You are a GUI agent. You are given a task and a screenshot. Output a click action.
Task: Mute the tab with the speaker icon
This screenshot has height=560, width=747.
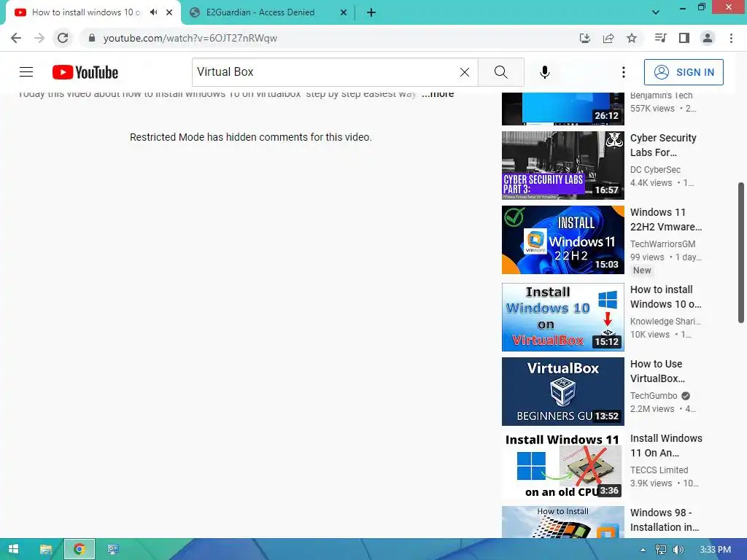[153, 12]
